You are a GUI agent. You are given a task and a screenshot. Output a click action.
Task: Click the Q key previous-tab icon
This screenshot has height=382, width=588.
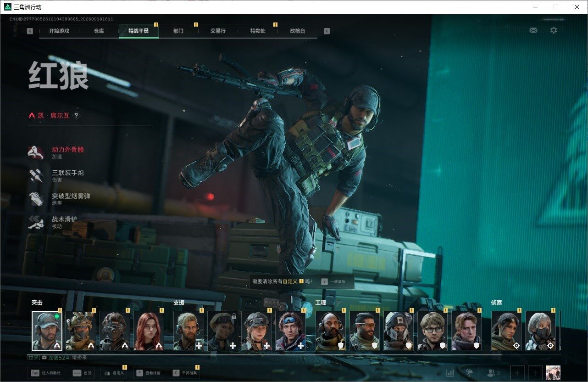point(30,31)
